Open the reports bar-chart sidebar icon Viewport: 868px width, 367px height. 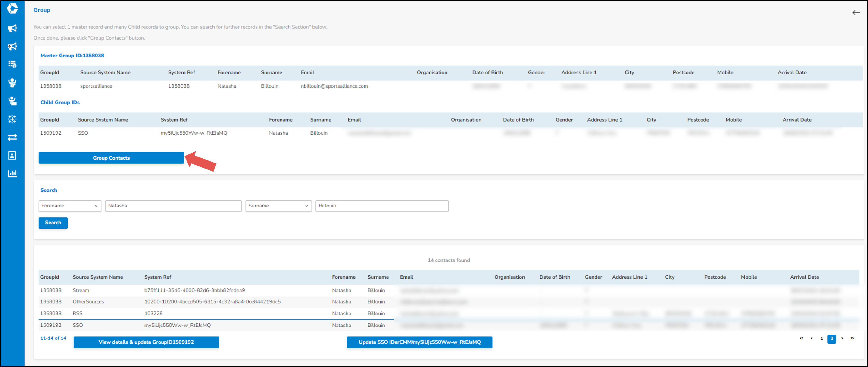click(12, 173)
